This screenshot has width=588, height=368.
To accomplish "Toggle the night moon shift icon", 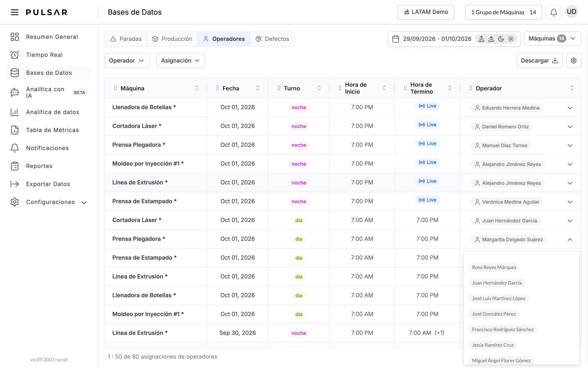I will point(501,39).
